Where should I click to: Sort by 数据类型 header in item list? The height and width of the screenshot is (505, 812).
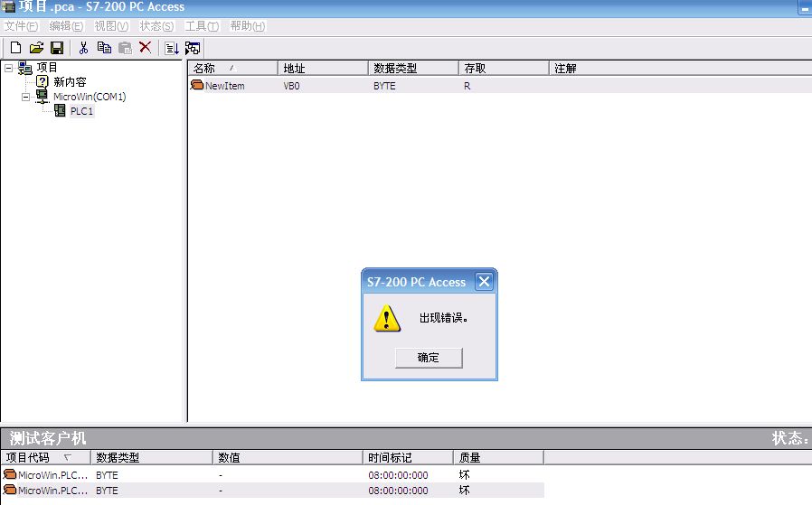413,69
